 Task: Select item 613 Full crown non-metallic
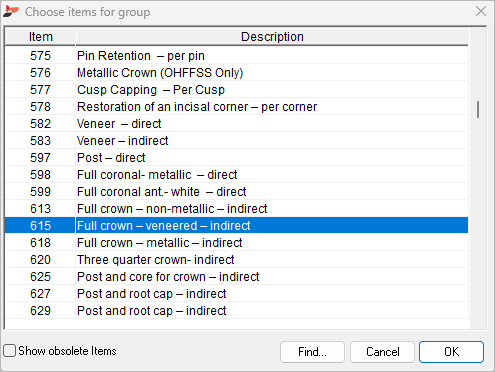point(237,209)
